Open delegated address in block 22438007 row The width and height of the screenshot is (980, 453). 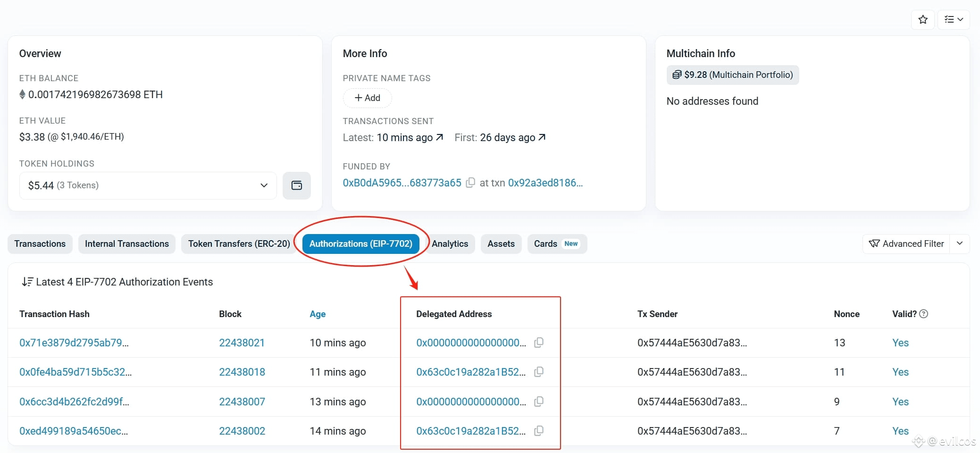(471, 402)
